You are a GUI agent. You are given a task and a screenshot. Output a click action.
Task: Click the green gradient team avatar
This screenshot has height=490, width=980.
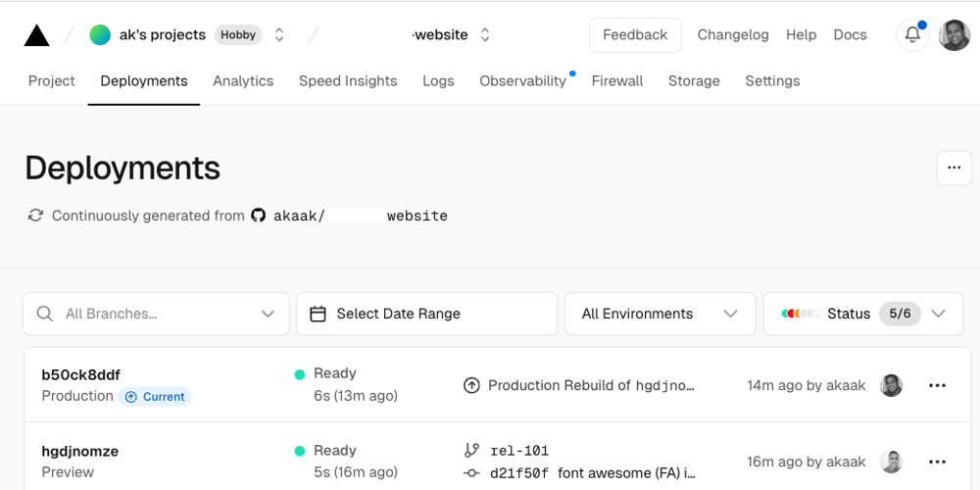click(100, 35)
